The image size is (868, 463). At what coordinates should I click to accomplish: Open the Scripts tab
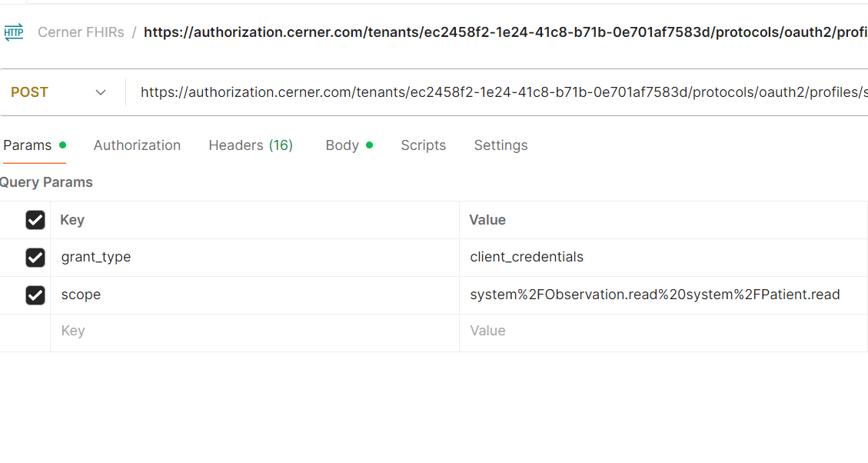click(423, 145)
